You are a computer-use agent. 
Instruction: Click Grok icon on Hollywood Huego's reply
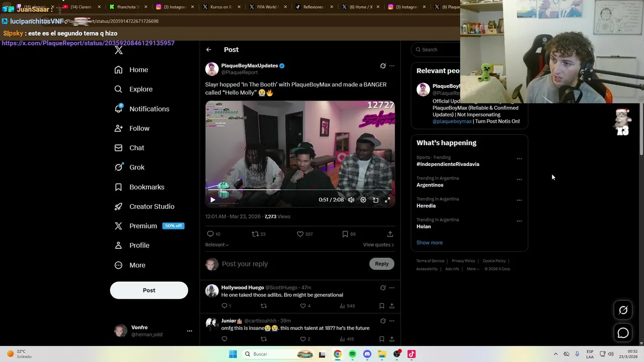pos(383,288)
